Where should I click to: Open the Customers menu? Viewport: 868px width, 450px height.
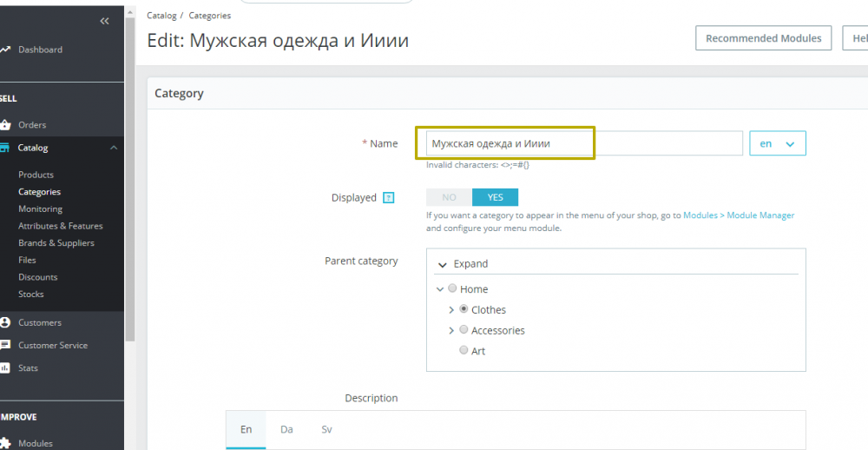[x=40, y=322]
